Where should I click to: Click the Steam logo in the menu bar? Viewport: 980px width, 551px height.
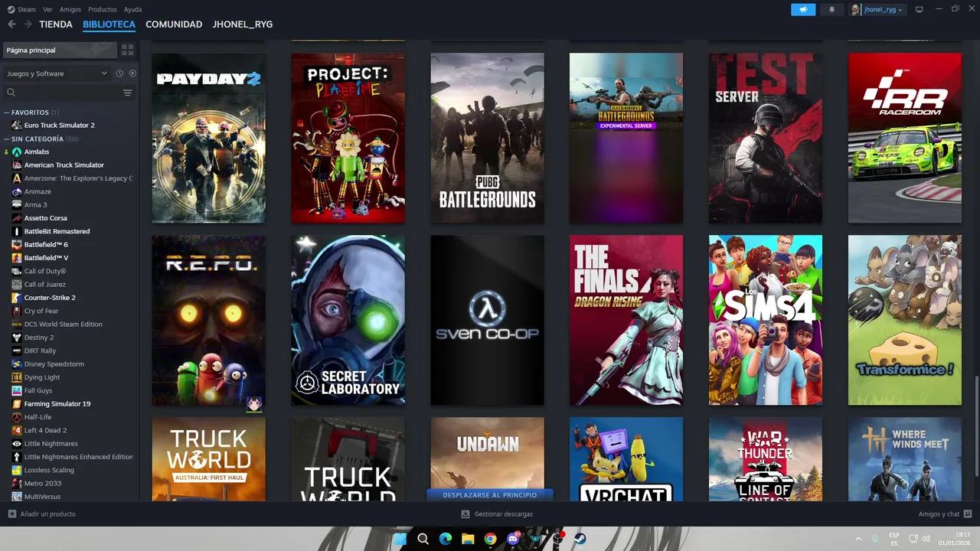[11, 9]
